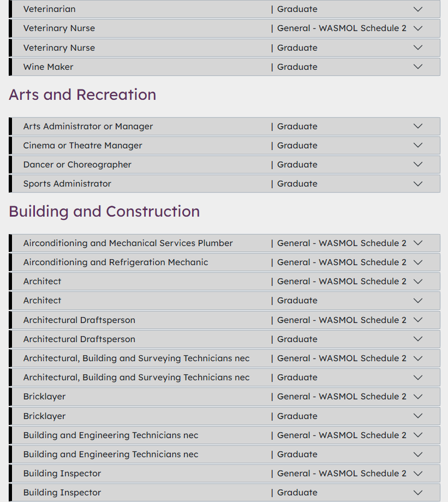
Task: Click chevron on Bricklayer General WASMOL row
Action: pyautogui.click(x=418, y=397)
